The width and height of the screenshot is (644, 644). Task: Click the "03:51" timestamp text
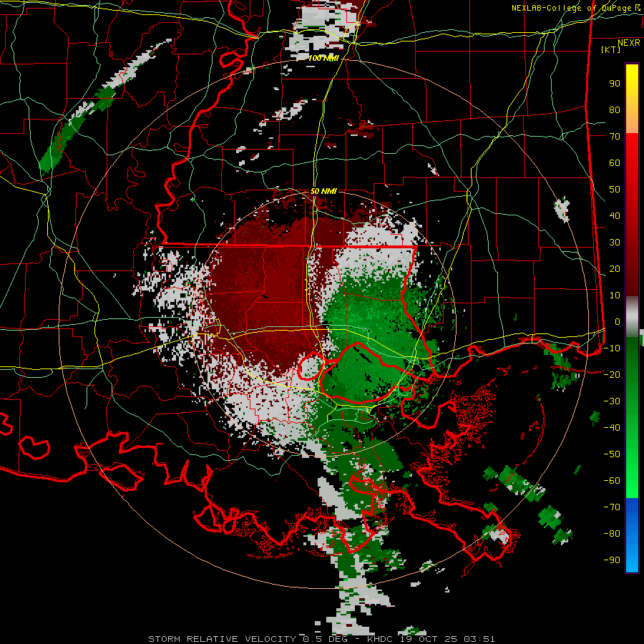click(479, 639)
